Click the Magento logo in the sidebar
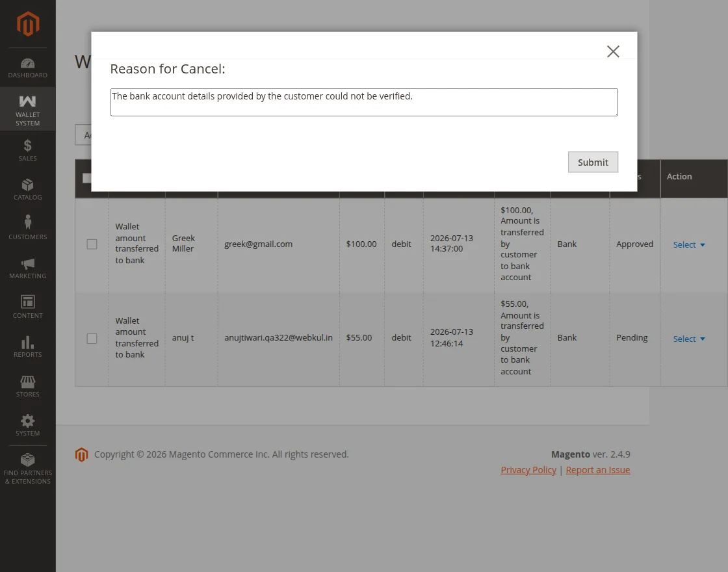 pyautogui.click(x=28, y=23)
